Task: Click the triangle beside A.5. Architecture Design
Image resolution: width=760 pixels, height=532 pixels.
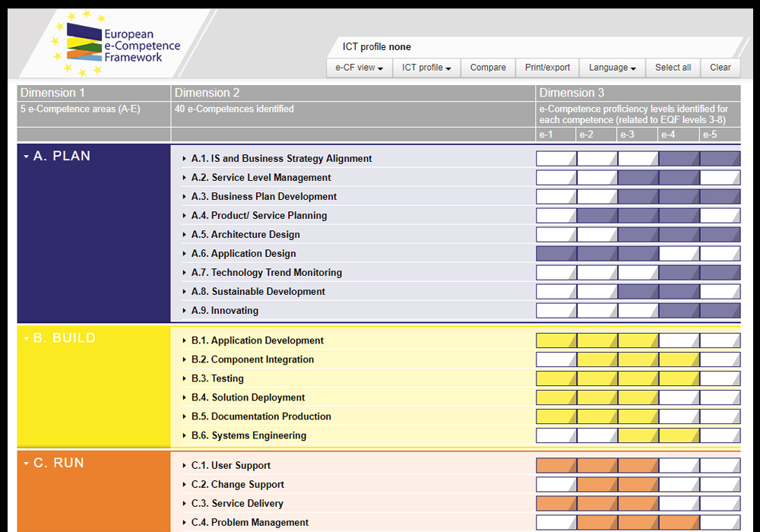Action: click(184, 235)
